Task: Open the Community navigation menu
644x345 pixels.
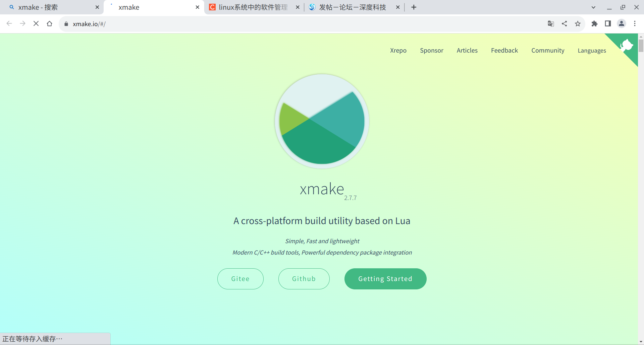Action: pyautogui.click(x=548, y=51)
